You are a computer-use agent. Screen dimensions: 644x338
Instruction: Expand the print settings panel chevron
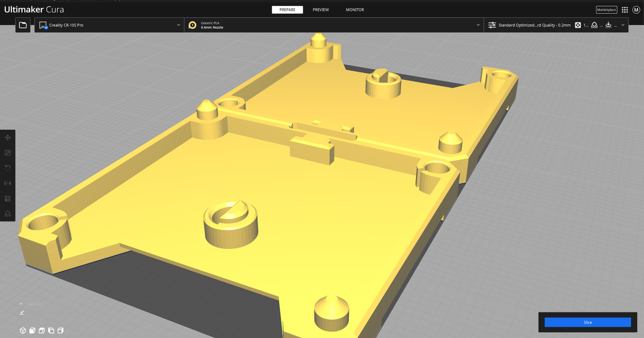tap(623, 25)
